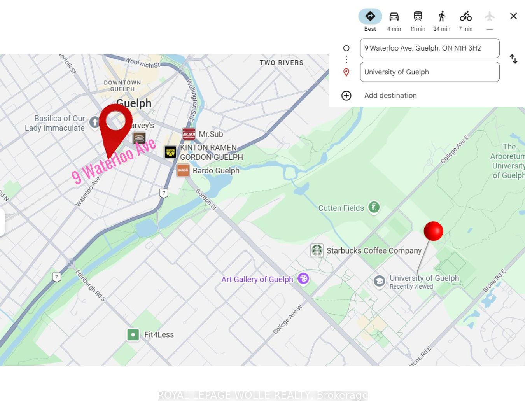Click the Art Gallery of Guelph marker

[x=303, y=278]
